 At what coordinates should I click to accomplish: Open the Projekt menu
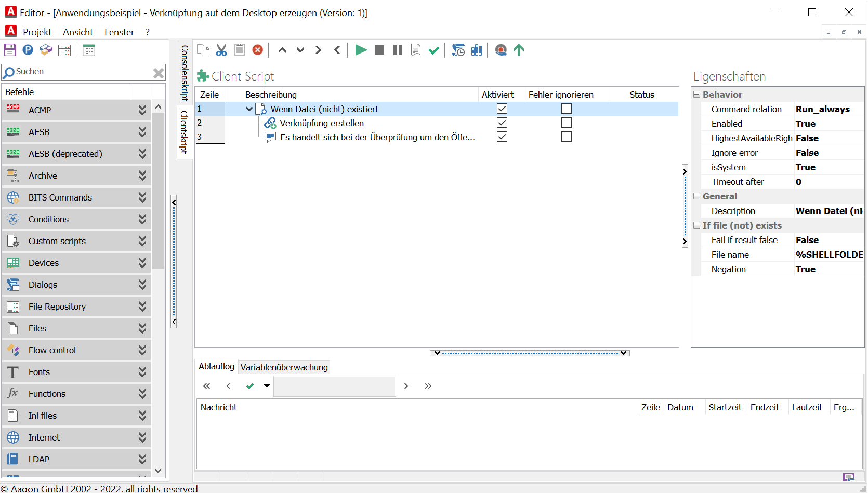(37, 32)
